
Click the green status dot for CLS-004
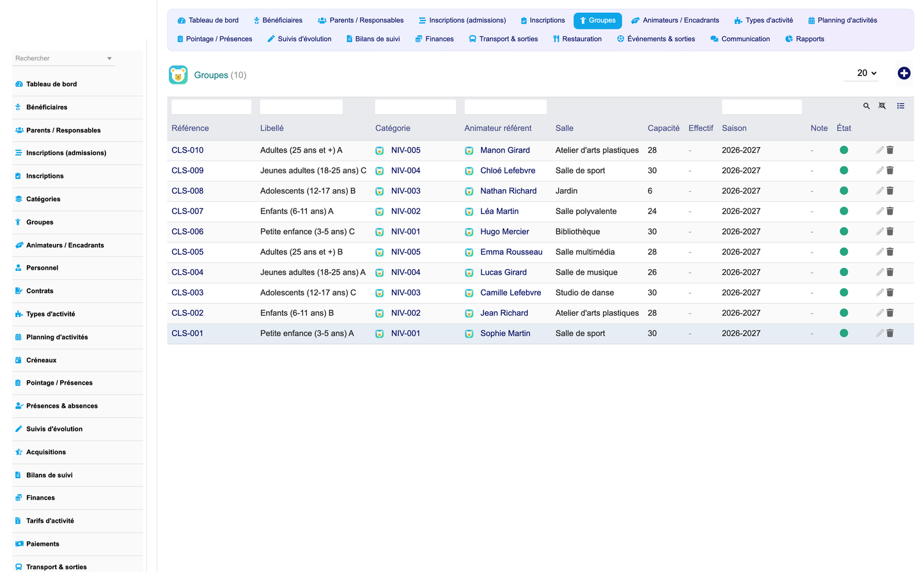point(844,272)
